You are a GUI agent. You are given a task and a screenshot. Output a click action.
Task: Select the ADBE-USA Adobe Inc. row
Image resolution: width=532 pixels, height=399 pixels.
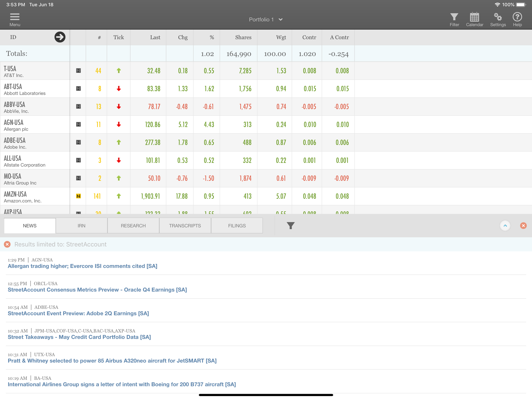click(x=266, y=142)
